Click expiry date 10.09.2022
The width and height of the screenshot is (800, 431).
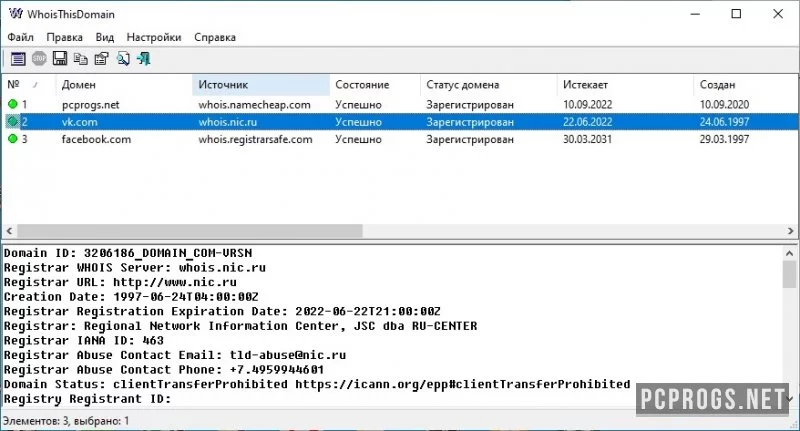587,105
